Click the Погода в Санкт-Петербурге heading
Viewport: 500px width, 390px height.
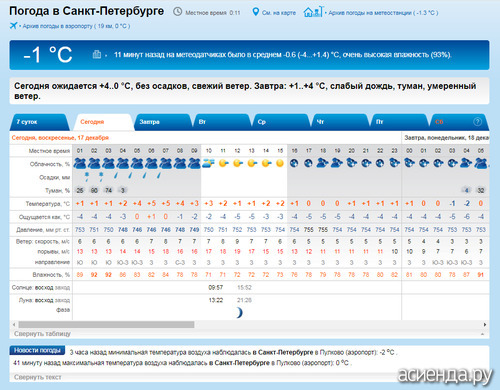87,11
